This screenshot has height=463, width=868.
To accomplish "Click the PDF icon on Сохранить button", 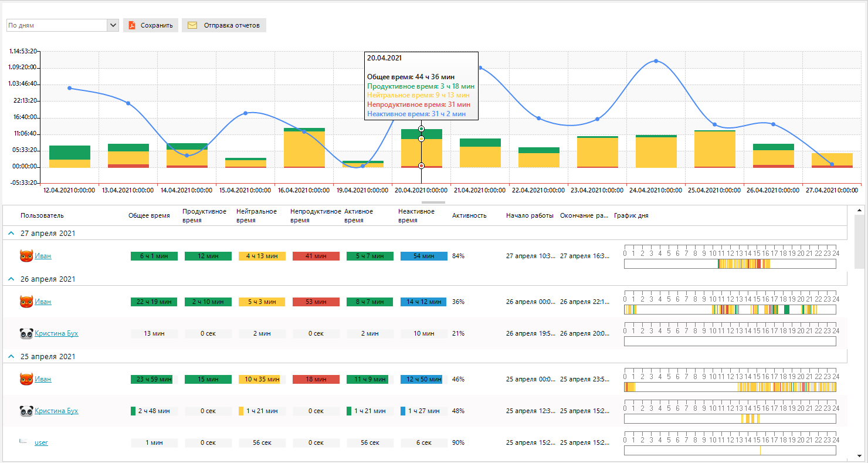I will pyautogui.click(x=132, y=25).
